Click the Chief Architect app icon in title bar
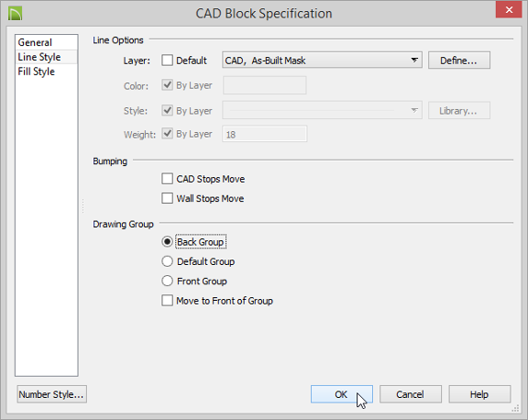Viewport: 528px width, 420px height. click(15, 14)
